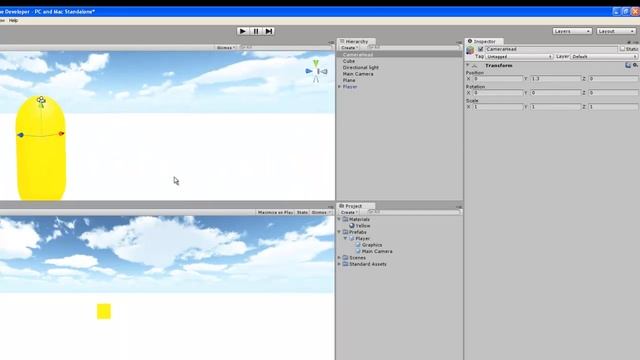The width and height of the screenshot is (640, 360).
Task: Open the Gizmos dropdown in Scene view
Action: [x=226, y=48]
